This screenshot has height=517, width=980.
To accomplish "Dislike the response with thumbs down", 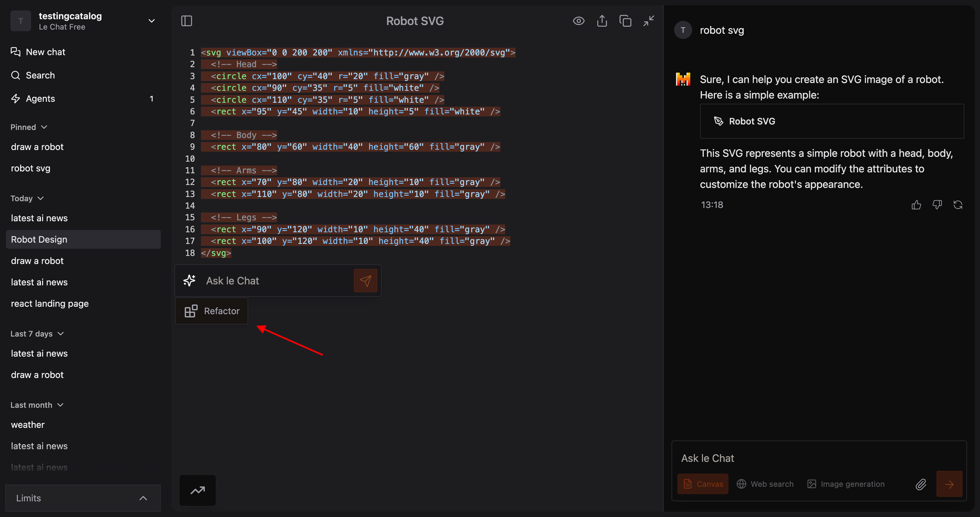I will (937, 205).
